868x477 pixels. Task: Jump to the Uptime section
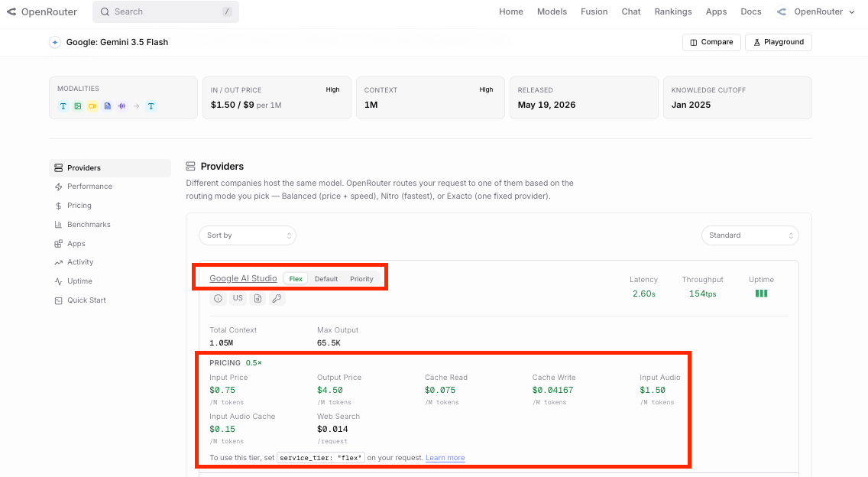tap(79, 281)
